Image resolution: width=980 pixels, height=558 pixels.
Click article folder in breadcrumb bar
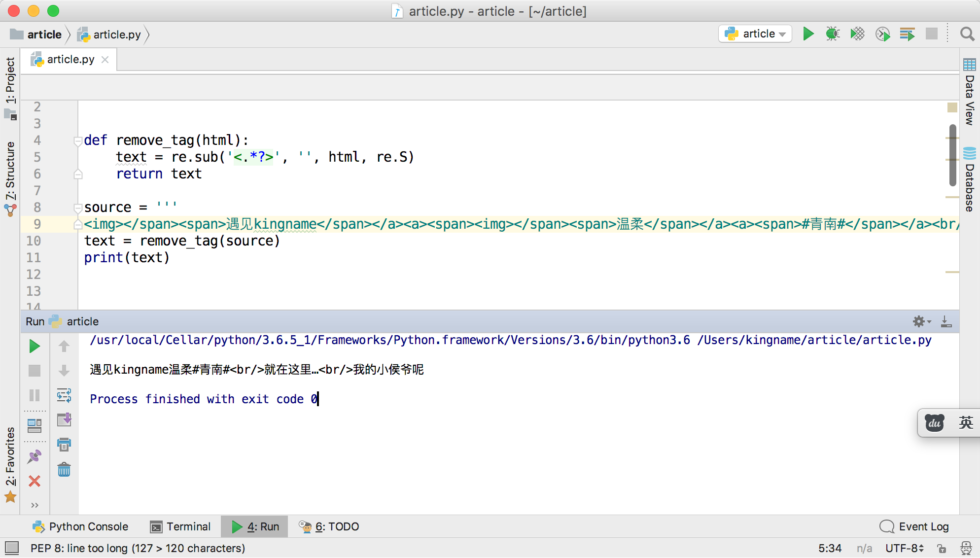(x=36, y=35)
